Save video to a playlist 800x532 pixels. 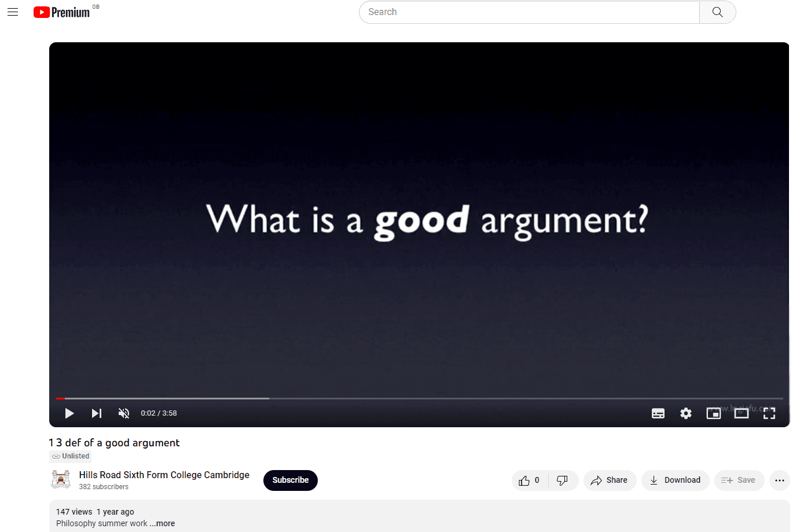tap(739, 480)
